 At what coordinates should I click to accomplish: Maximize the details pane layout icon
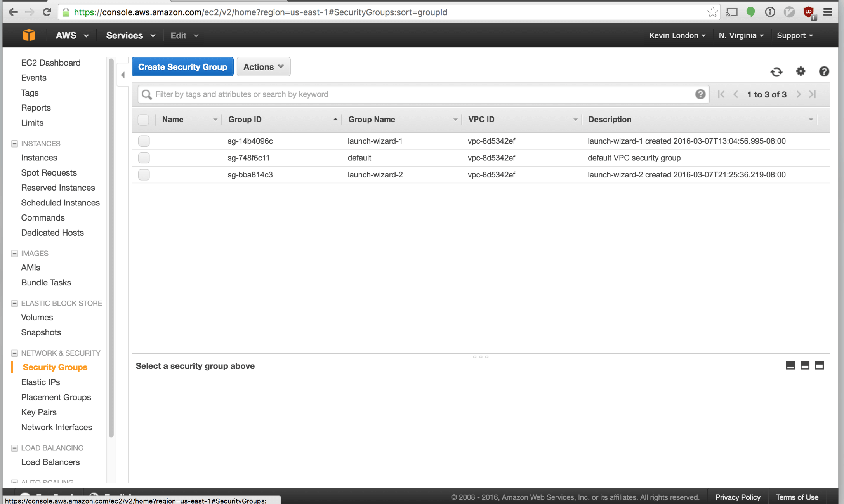pos(819,365)
